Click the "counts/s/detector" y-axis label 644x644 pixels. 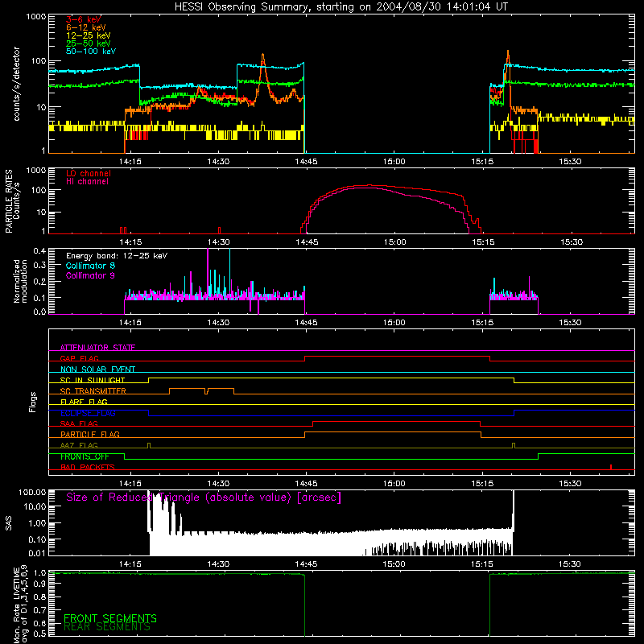pos(17,84)
